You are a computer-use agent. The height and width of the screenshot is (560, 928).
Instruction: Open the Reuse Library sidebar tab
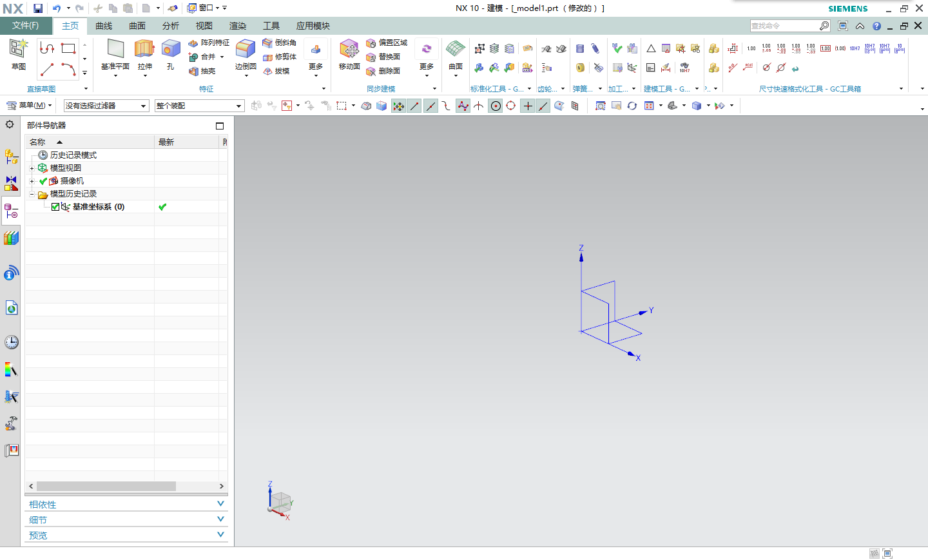[x=11, y=238]
